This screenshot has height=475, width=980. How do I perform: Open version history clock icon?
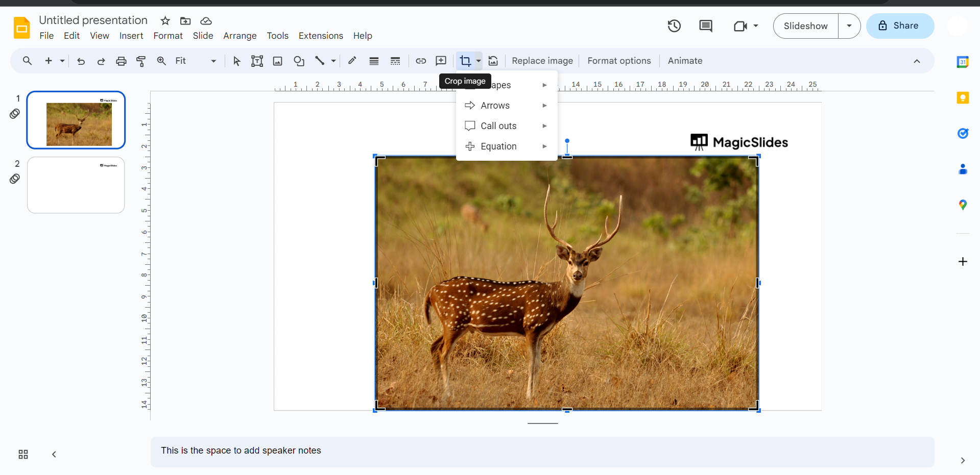tap(674, 26)
